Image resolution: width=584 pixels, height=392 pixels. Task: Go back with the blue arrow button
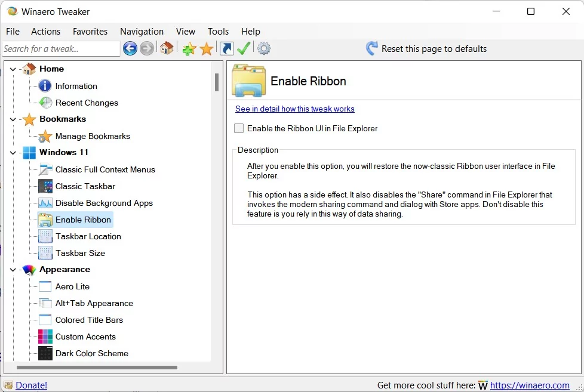(130, 48)
